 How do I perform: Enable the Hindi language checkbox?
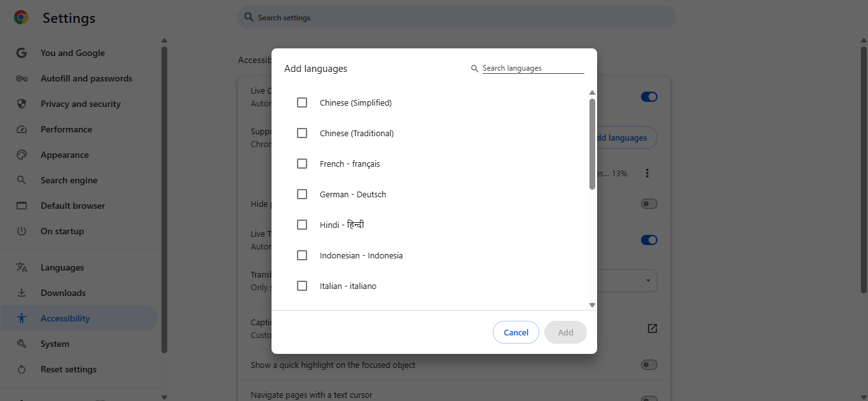pyautogui.click(x=302, y=225)
